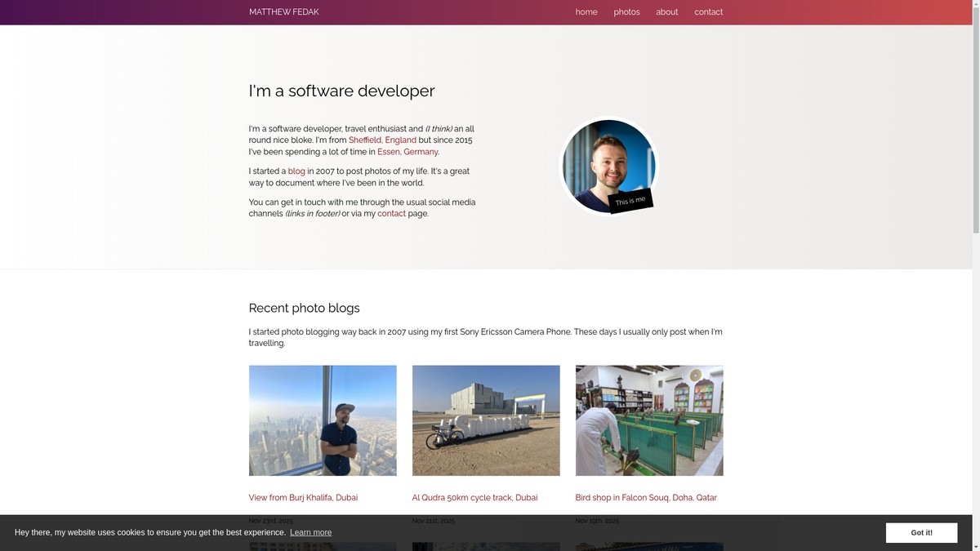Click Learn more in the cookie banner
The image size is (980, 551).
(x=310, y=532)
